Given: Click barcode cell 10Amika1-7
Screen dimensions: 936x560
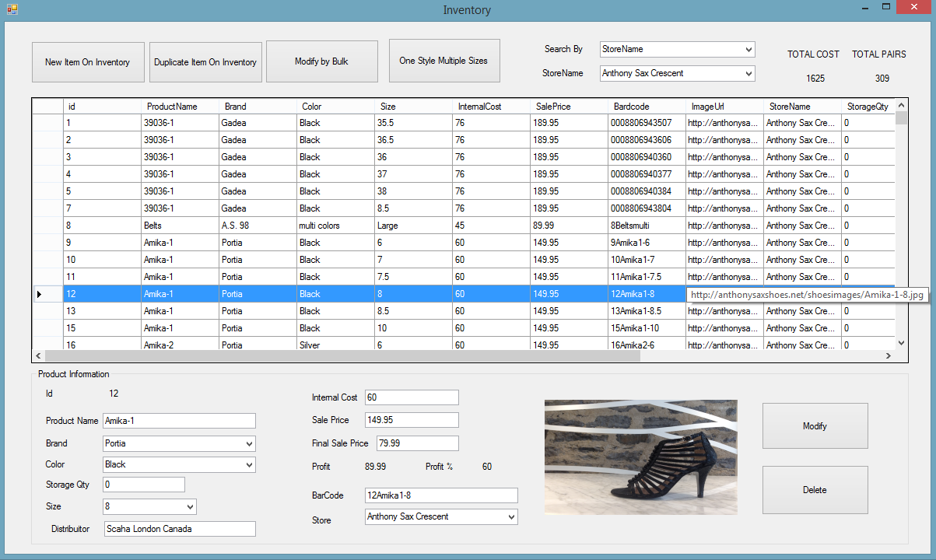Looking at the screenshot, I should click(647, 260).
